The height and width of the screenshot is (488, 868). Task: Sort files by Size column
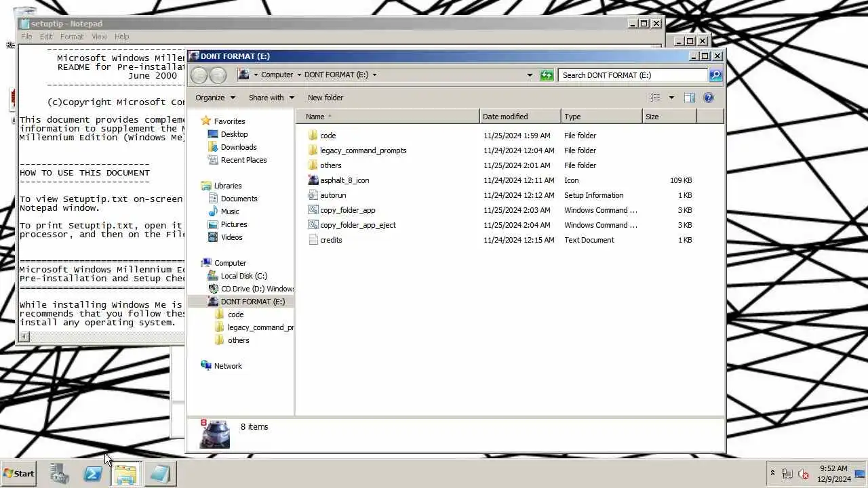click(x=669, y=117)
